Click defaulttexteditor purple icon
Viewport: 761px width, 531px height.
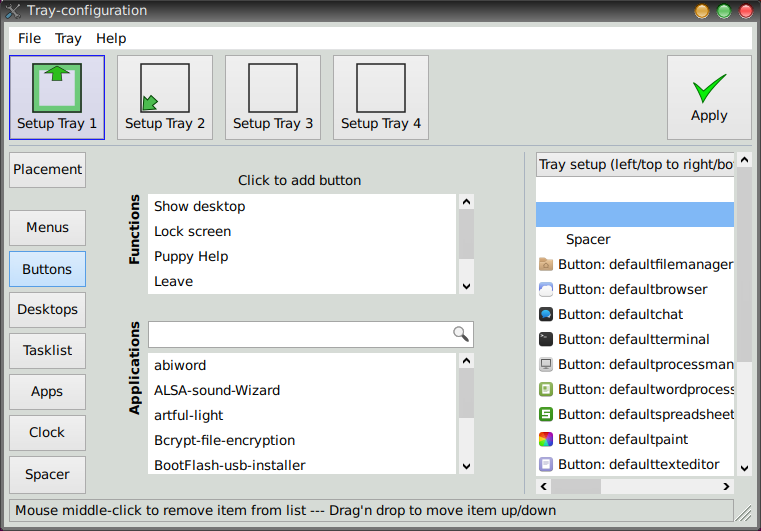(x=546, y=465)
